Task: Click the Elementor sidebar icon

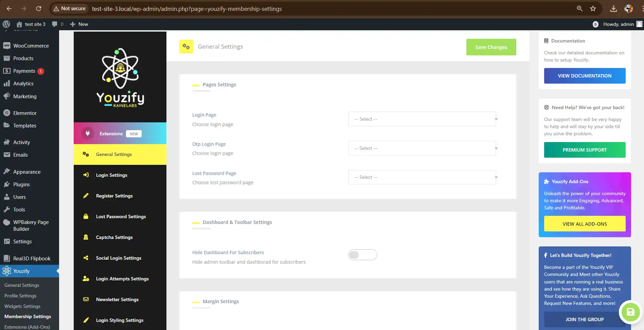Action: [7, 113]
